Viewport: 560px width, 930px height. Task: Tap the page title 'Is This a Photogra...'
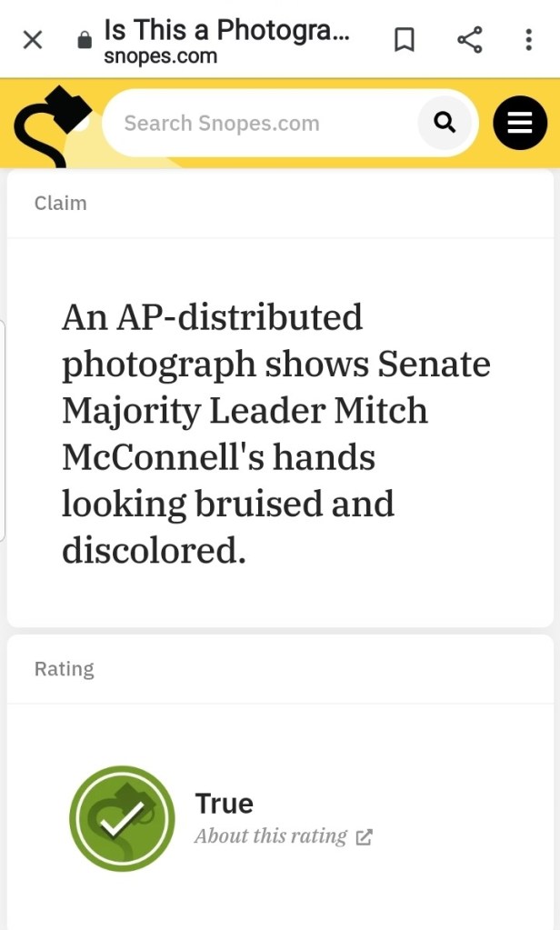[x=227, y=30]
